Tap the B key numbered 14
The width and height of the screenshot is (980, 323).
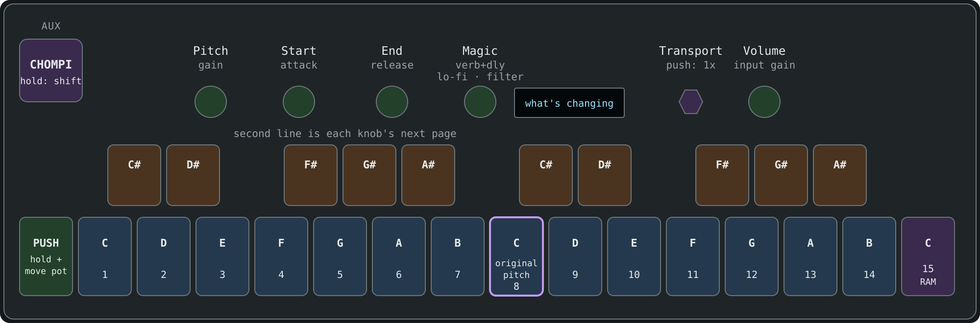coord(869,256)
